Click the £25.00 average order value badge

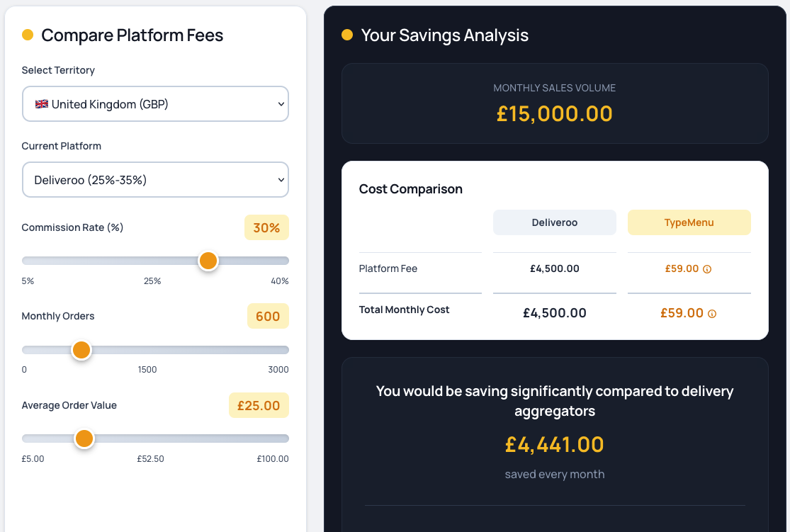coord(259,404)
